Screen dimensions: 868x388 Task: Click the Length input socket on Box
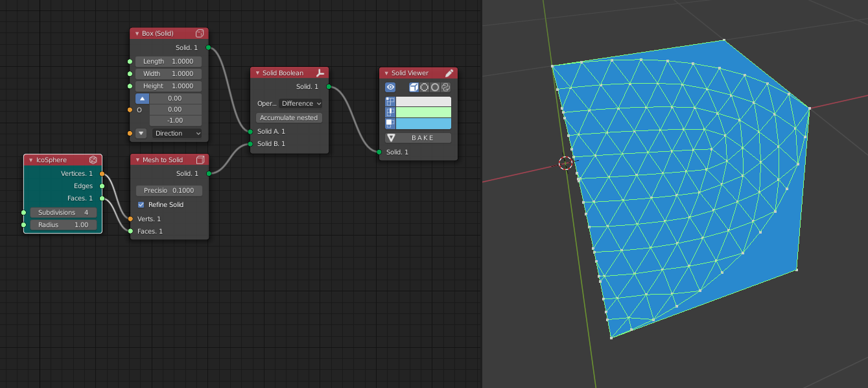tap(130, 62)
